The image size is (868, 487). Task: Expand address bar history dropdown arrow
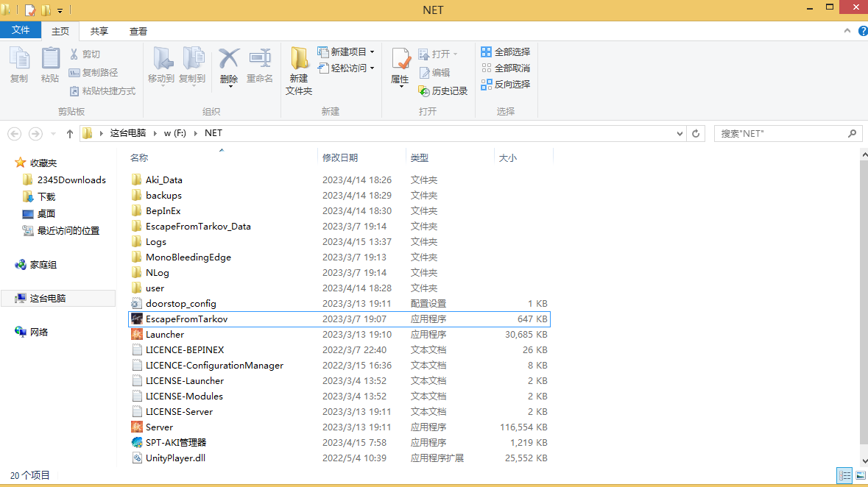[680, 133]
